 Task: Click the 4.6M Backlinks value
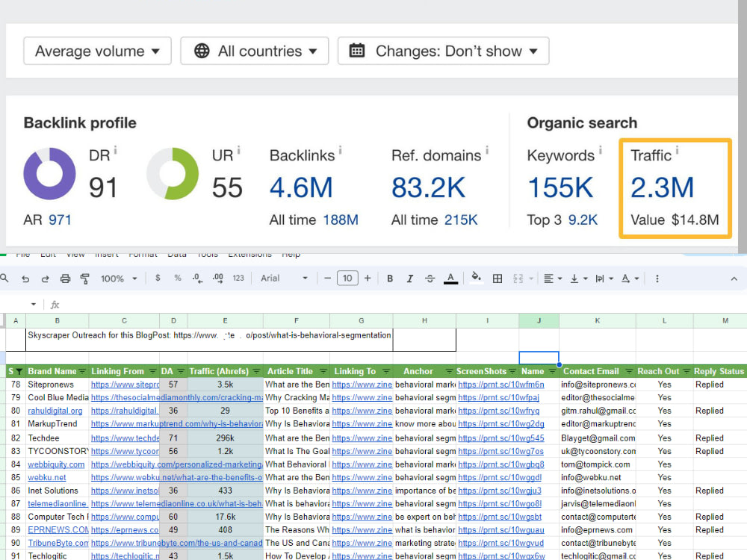point(301,187)
